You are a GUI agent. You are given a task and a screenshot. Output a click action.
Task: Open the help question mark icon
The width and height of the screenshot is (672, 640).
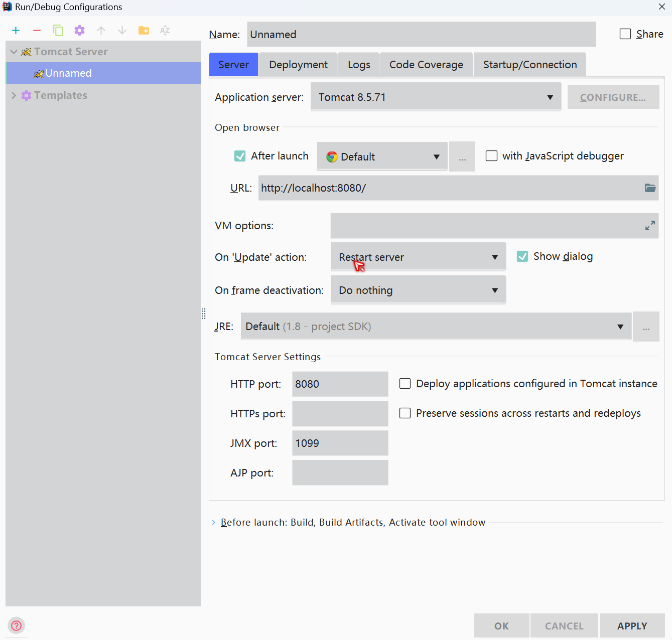click(17, 625)
